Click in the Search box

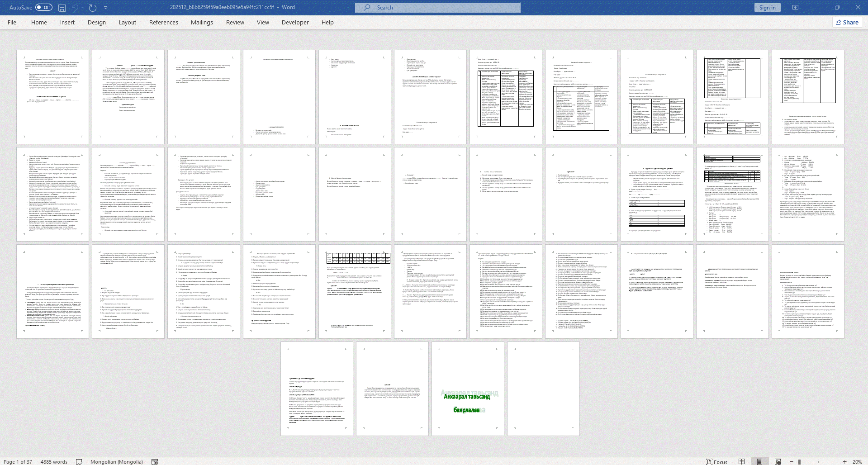tap(437, 7)
